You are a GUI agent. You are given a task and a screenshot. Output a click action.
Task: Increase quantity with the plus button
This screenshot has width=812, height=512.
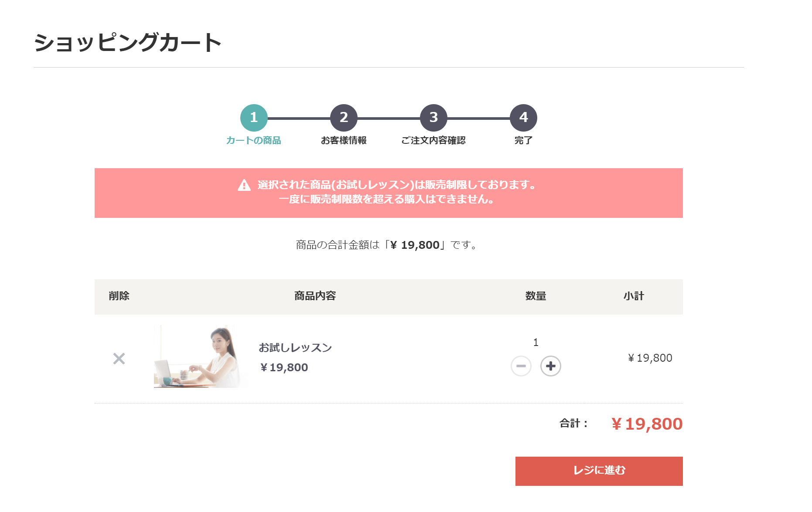coord(550,366)
